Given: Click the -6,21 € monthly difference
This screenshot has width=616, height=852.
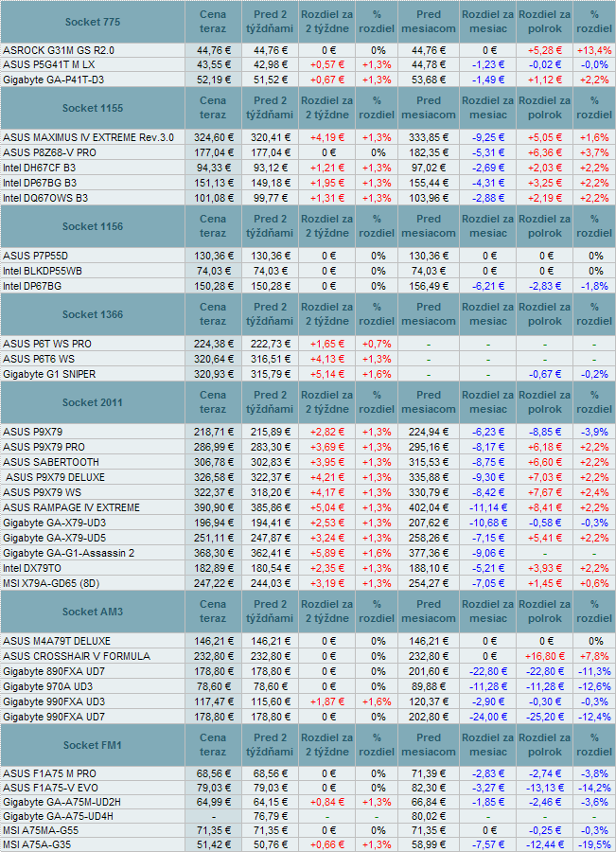Looking at the screenshot, I should 488,286.
